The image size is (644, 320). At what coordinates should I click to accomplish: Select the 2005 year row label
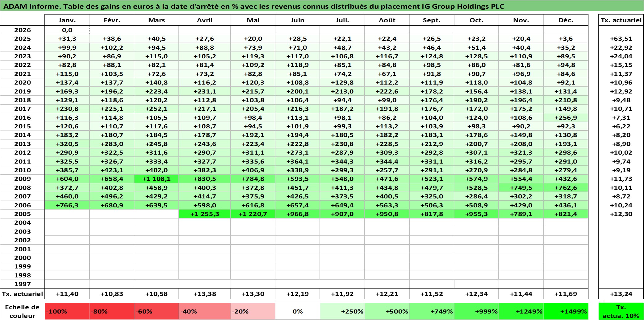[23, 214]
